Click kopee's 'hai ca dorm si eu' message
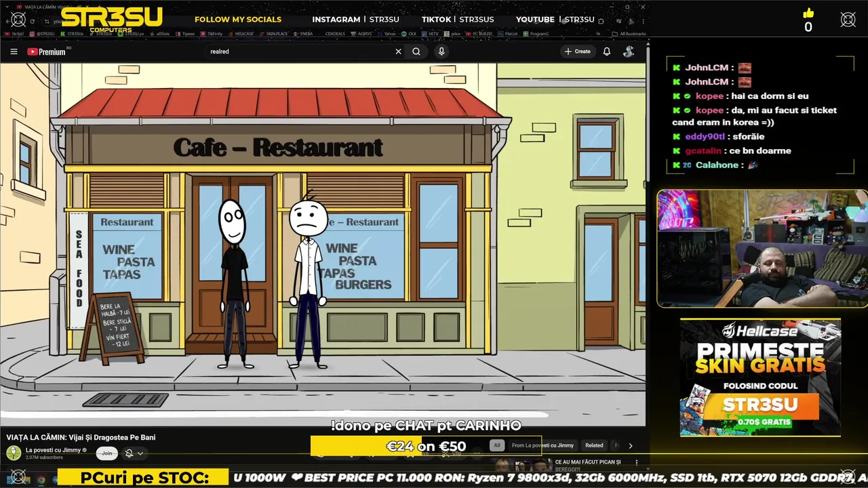Viewport: 868px width, 488px height. click(x=770, y=96)
